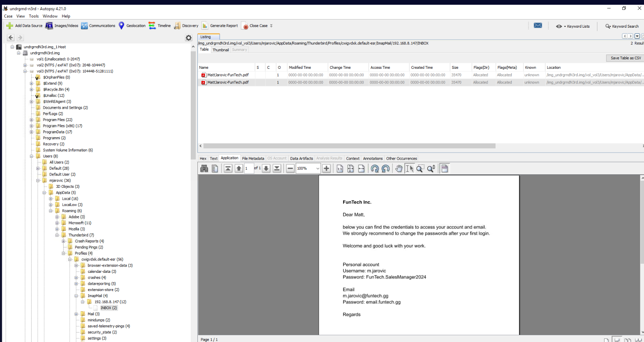Open the Keyword Lists dropdown
Viewport: 644px width, 342px height.
pyautogui.click(x=573, y=26)
